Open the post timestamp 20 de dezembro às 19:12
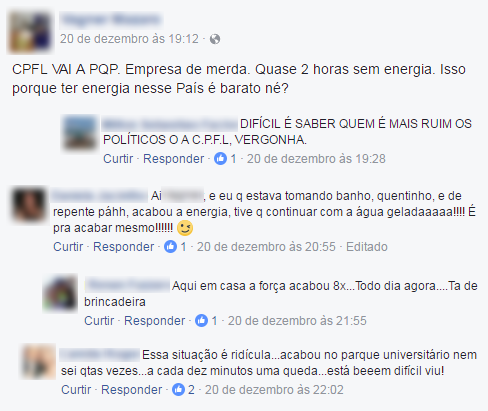 pyautogui.click(x=129, y=39)
